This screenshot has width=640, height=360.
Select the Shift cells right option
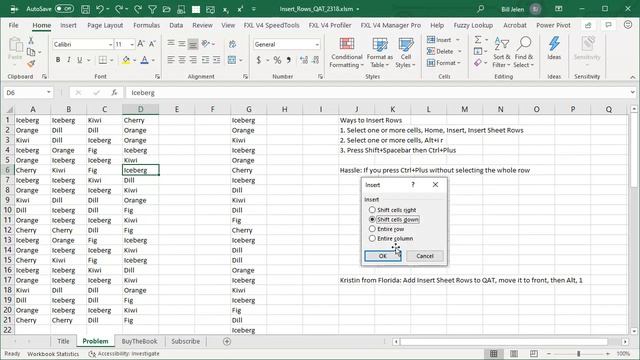coord(393,210)
